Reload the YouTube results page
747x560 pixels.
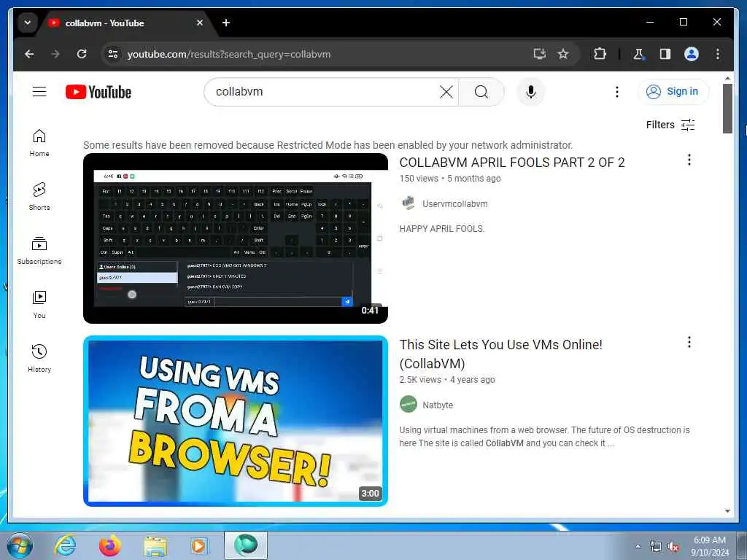pyautogui.click(x=82, y=54)
